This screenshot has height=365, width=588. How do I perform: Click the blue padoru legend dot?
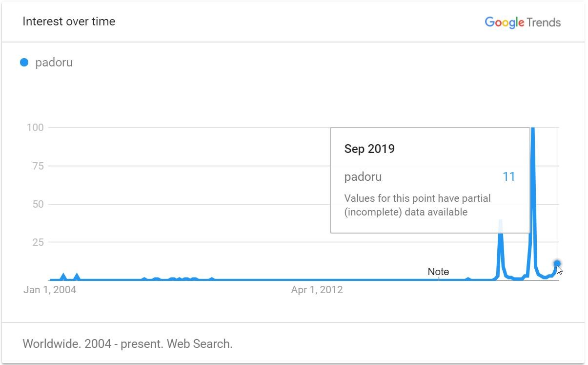pyautogui.click(x=24, y=63)
